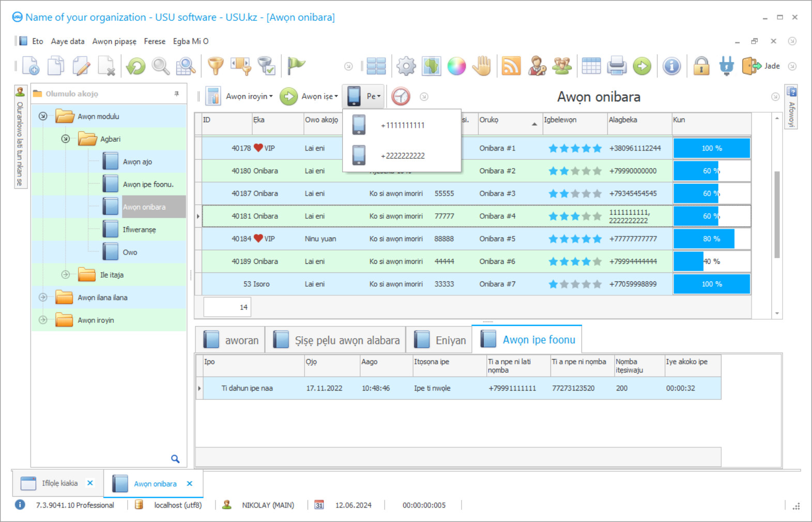Click the Jade exit door button

click(761, 66)
